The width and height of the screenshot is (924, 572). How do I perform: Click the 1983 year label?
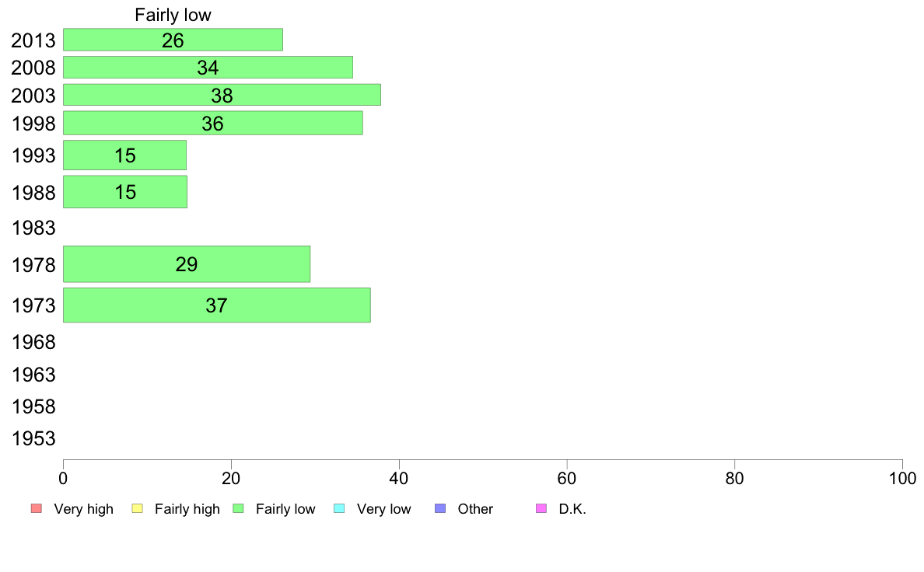(x=33, y=228)
